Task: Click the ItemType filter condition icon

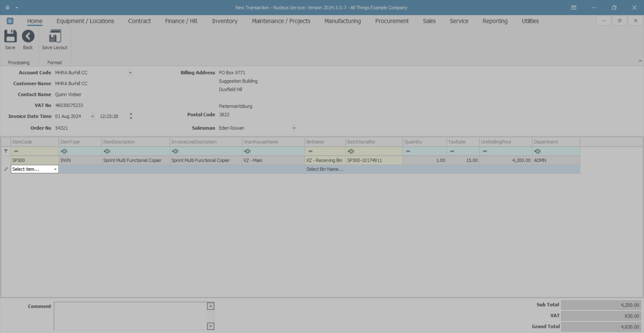Action: click(x=64, y=151)
